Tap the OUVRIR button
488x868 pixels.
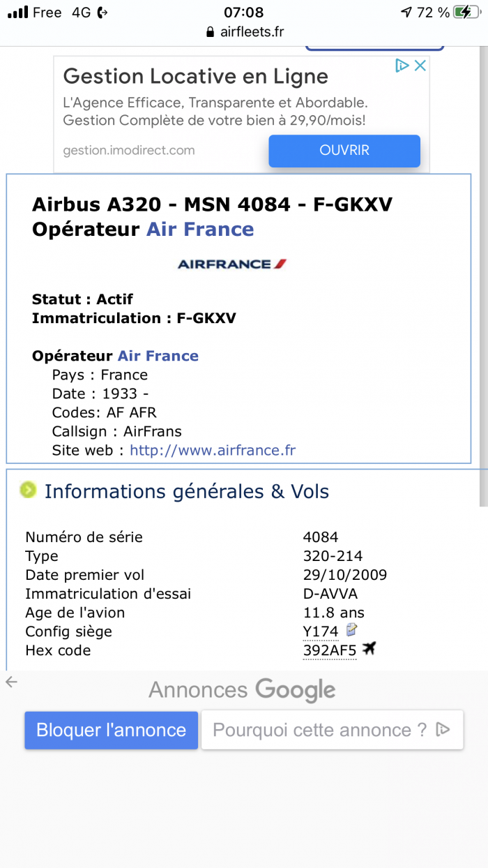[344, 151]
